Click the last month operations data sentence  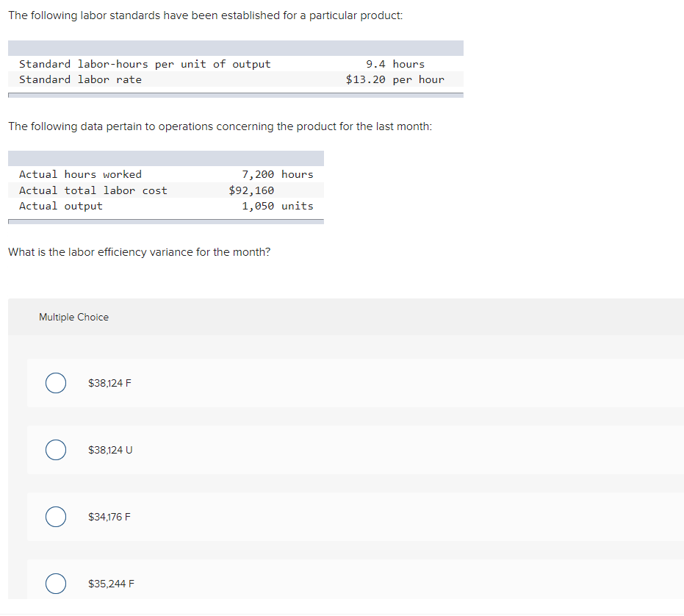click(x=220, y=126)
